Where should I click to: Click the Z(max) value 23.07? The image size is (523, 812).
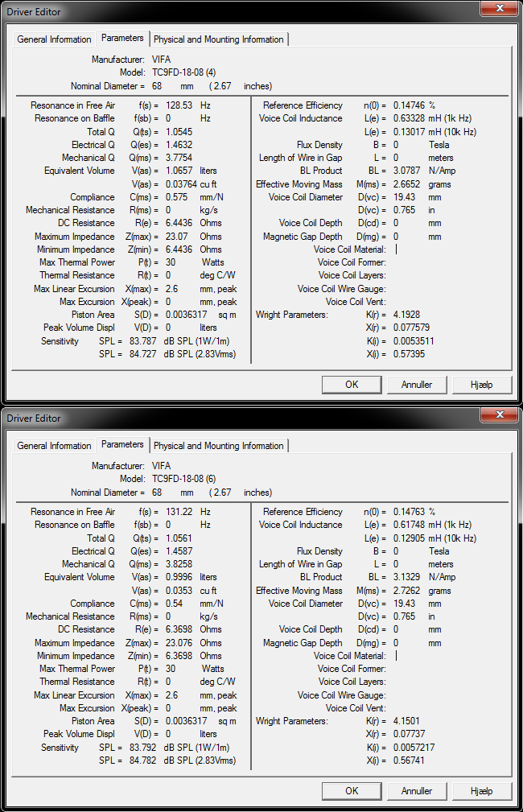[x=176, y=237]
